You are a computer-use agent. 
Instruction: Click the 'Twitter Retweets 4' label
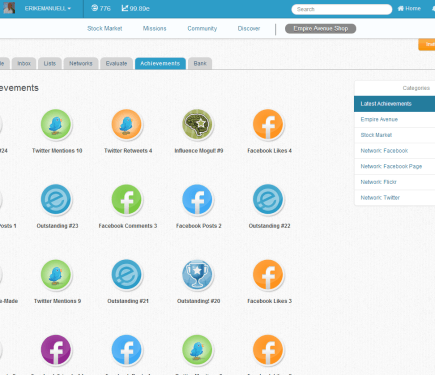tap(128, 151)
